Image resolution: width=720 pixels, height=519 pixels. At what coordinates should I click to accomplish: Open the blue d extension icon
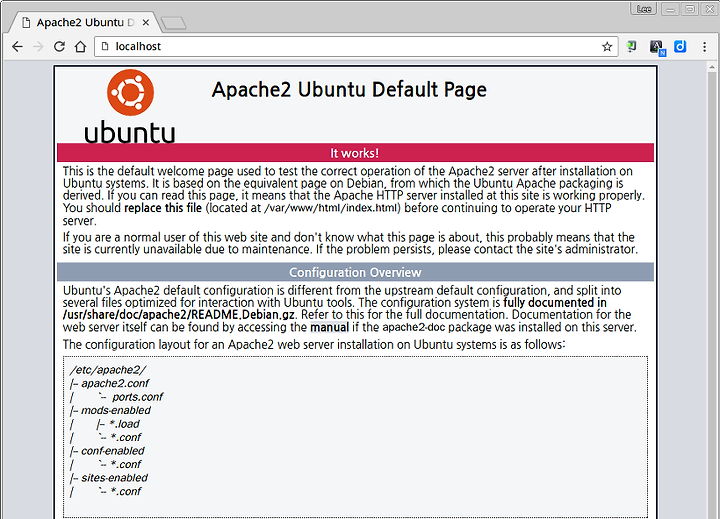[680, 46]
